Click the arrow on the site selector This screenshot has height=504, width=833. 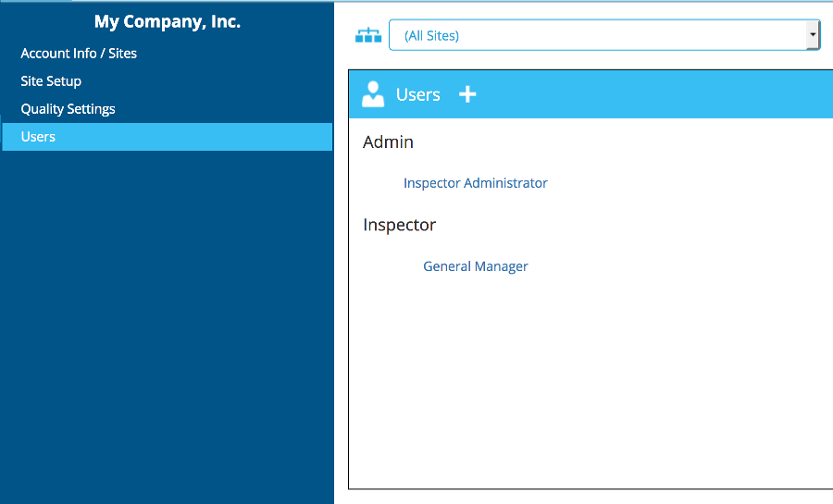[x=813, y=35]
